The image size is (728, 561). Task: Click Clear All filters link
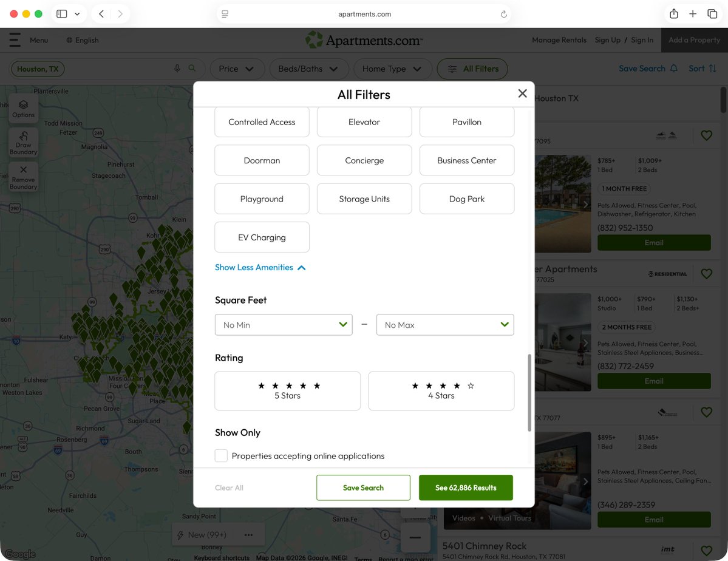click(x=229, y=488)
